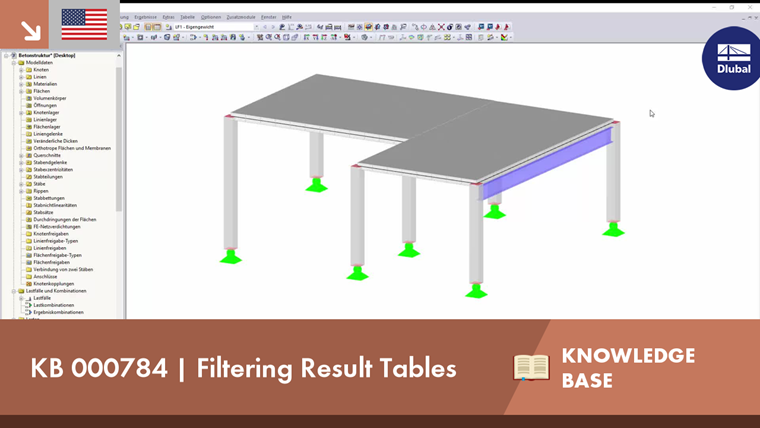Click navigator scrollbar up arrow
760x428 pixels.
click(119, 56)
